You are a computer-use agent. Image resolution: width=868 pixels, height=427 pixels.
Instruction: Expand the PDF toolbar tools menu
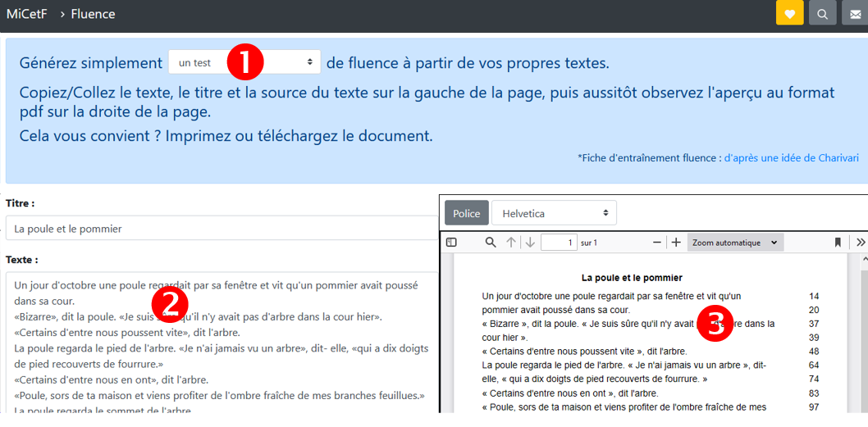[x=860, y=243]
